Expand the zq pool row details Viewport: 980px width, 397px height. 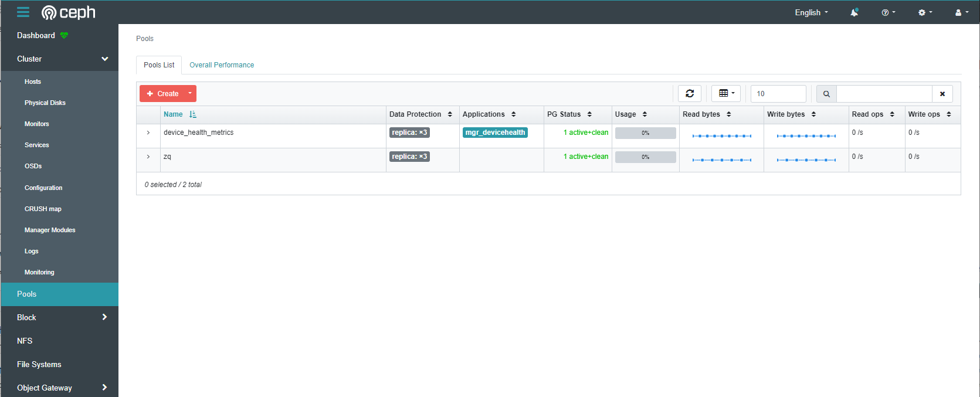(148, 157)
